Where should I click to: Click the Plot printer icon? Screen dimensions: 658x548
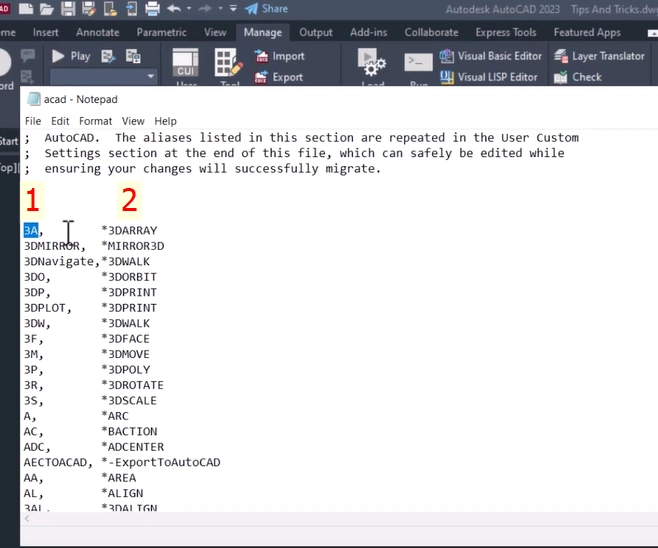click(152, 8)
